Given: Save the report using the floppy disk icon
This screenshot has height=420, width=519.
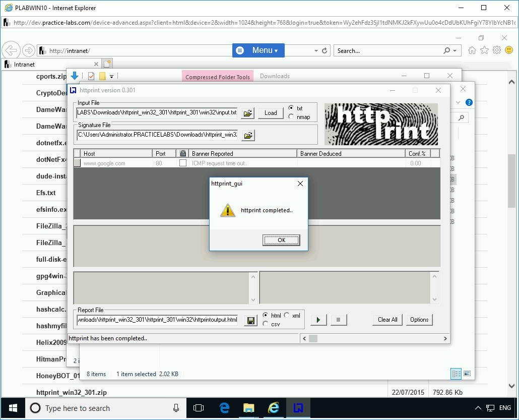Looking at the screenshot, I should tap(250, 320).
